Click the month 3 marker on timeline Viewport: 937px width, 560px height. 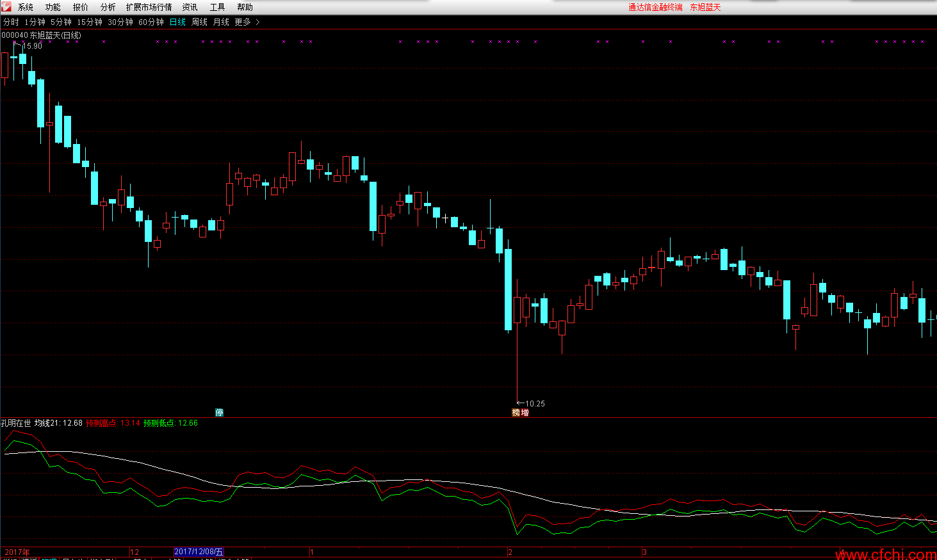coord(645,552)
